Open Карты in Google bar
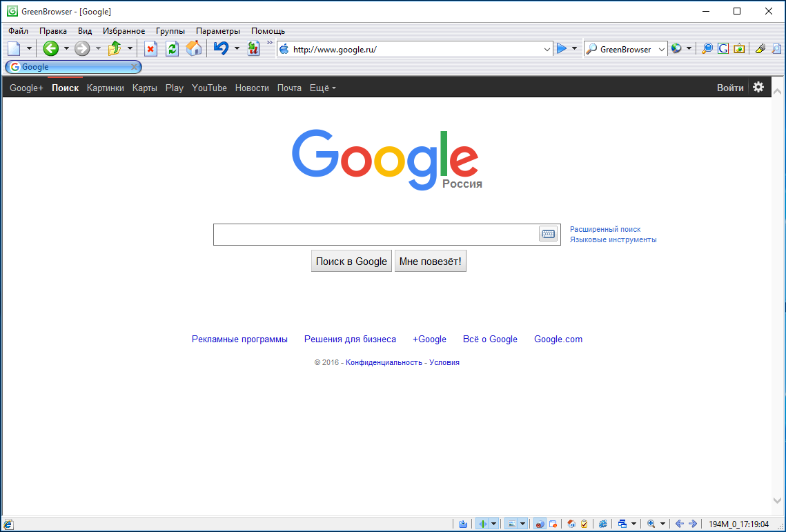Image resolution: width=786 pixels, height=532 pixels. (145, 88)
